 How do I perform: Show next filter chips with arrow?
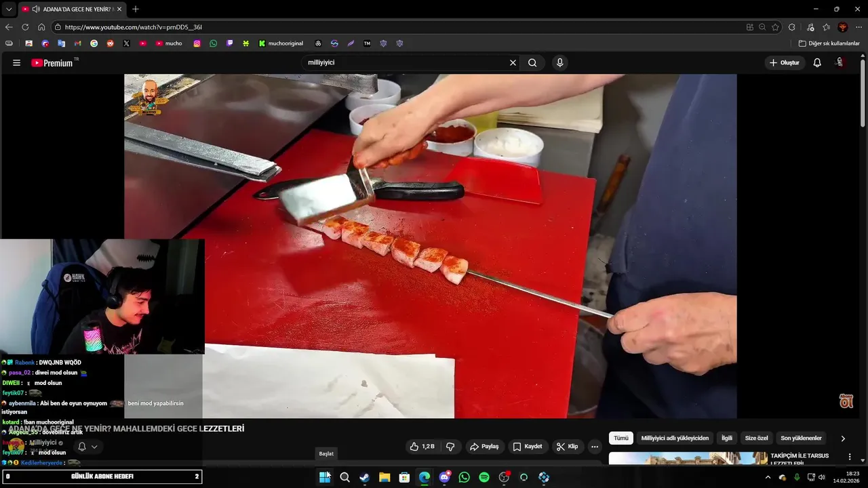843,439
